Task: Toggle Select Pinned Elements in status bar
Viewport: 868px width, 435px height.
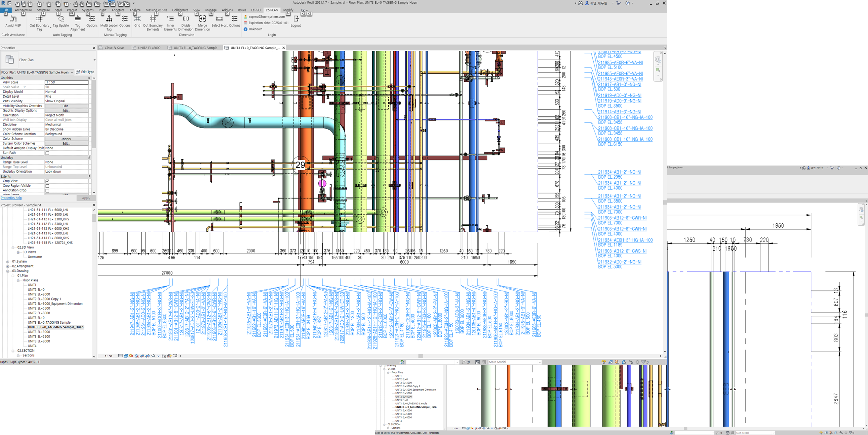Action: point(617,362)
